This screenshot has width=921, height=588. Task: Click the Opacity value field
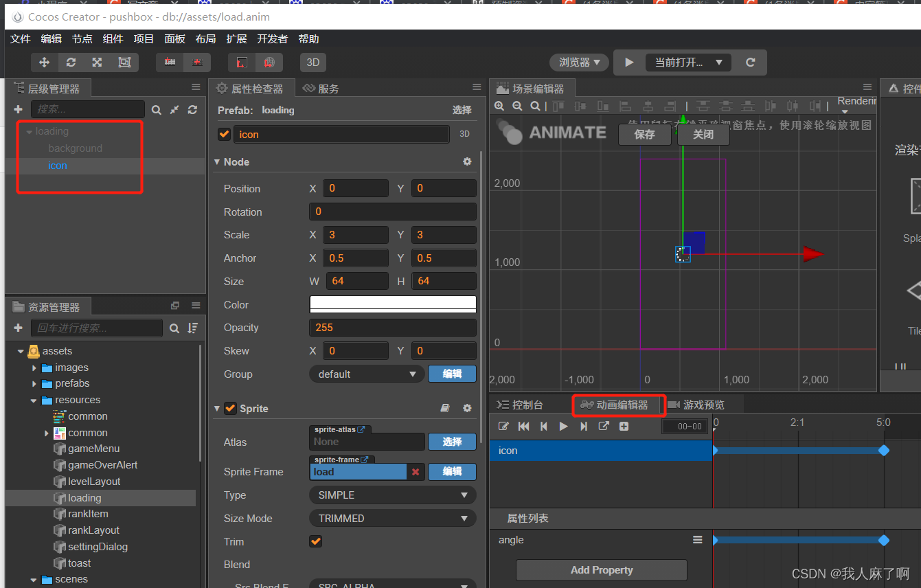click(x=393, y=328)
